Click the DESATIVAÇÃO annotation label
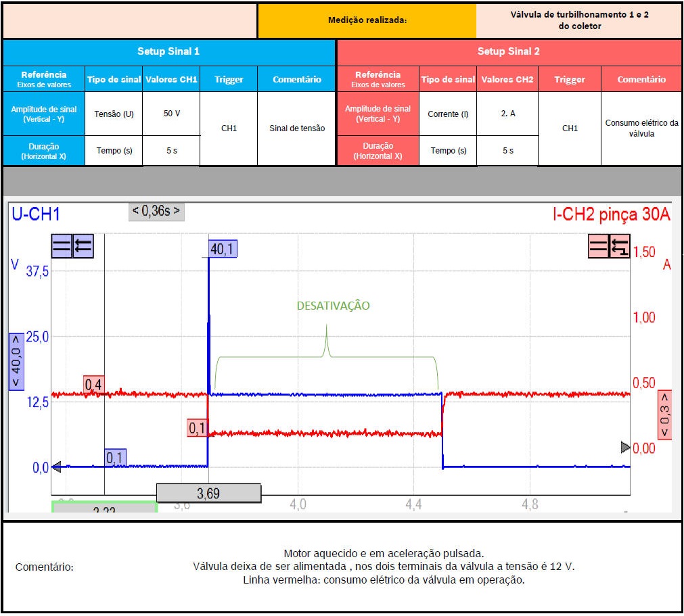The height and width of the screenshot is (616, 684). 333,306
